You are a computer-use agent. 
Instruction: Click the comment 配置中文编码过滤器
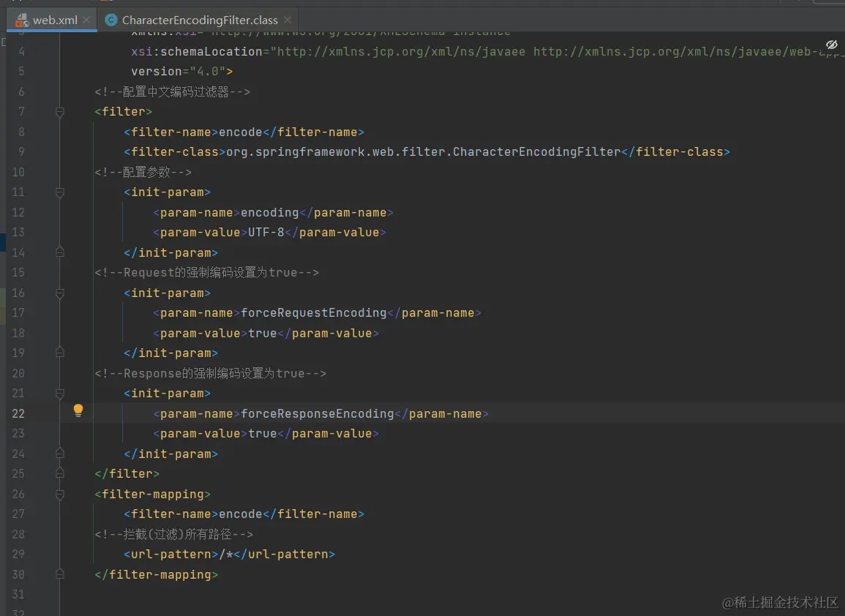tap(173, 91)
